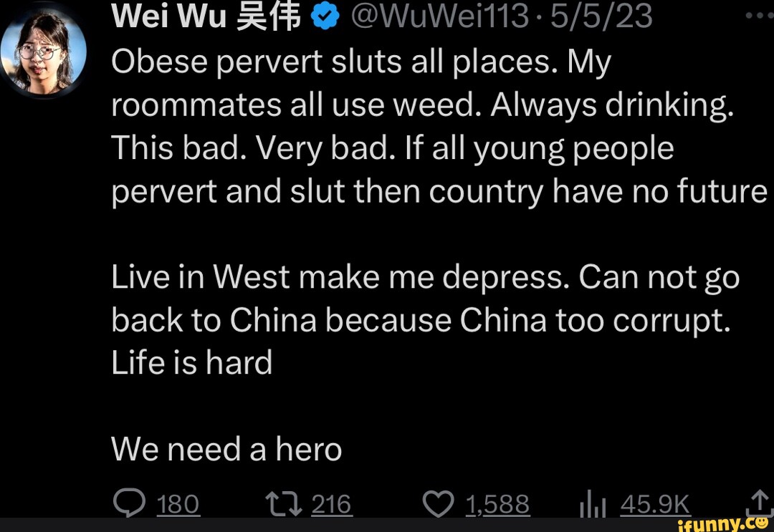Click the 45.9K views count
Viewport: 774px width, 532px height.
click(x=655, y=504)
